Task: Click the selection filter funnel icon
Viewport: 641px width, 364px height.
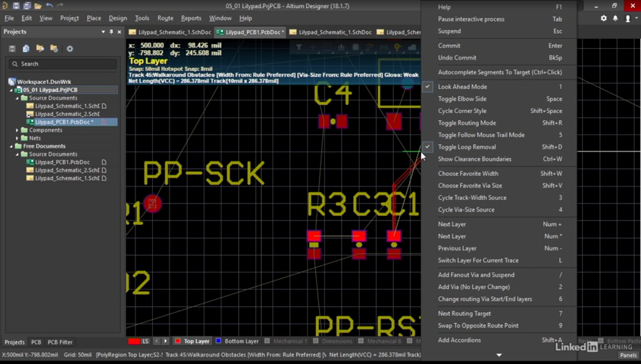Action: 299,47
